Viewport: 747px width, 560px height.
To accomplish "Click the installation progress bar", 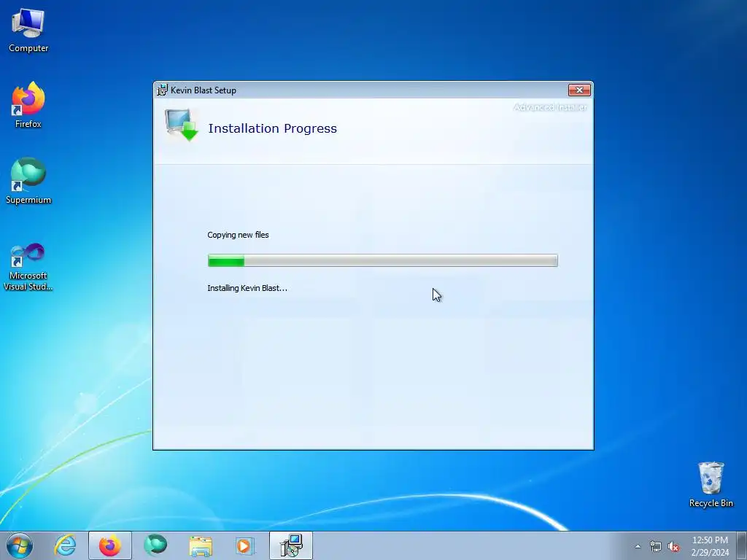I will pos(382,260).
